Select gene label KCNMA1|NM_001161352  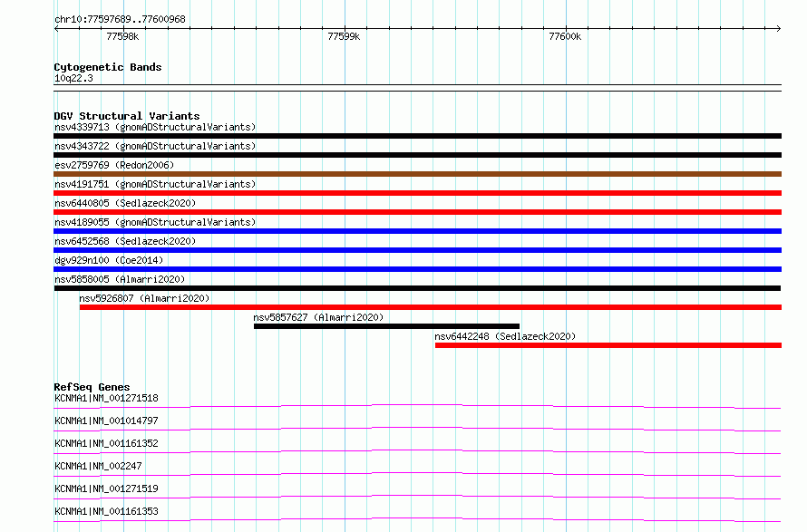[x=106, y=443]
